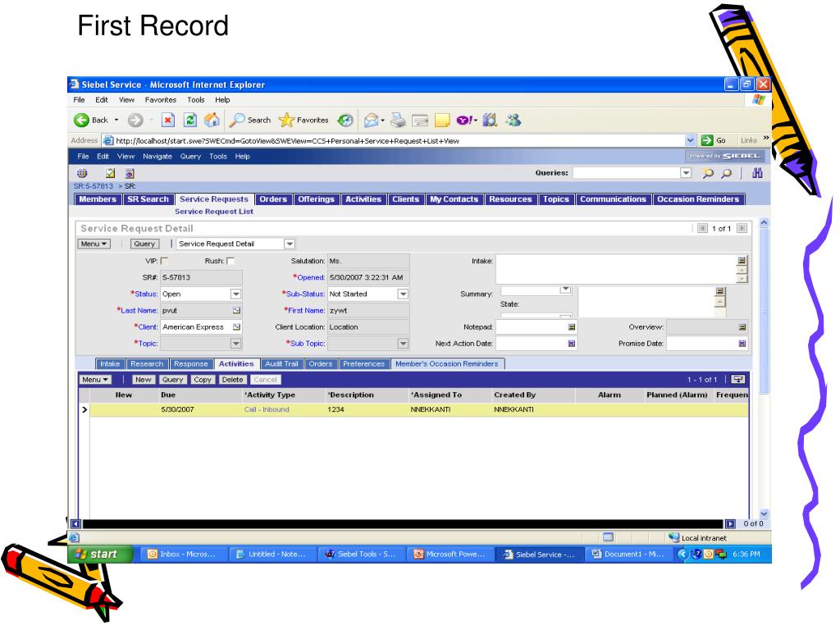Click the red Stop icon in toolbar
This screenshot has height=630, width=840.
168,120
